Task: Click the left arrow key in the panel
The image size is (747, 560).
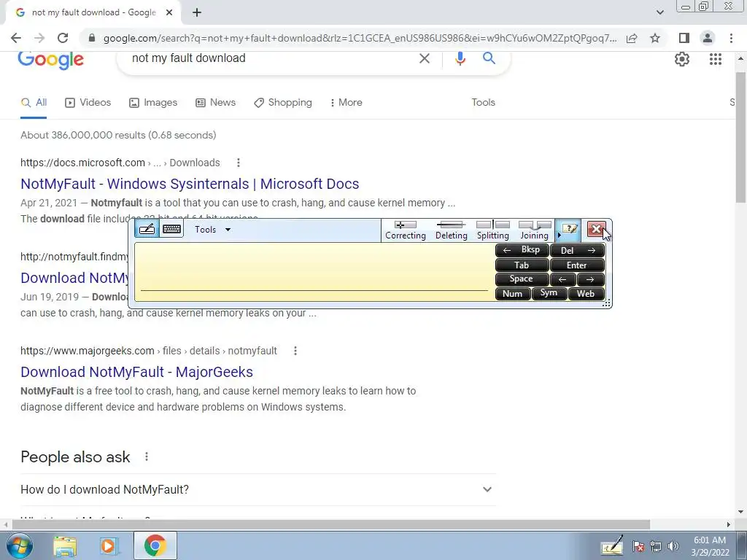Action: 563,279
